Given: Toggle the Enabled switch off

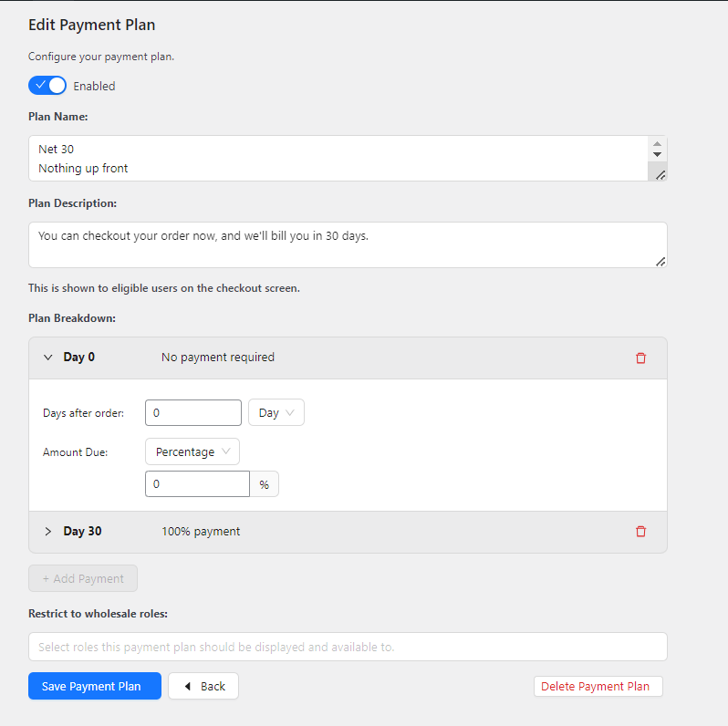Looking at the screenshot, I should (47, 86).
